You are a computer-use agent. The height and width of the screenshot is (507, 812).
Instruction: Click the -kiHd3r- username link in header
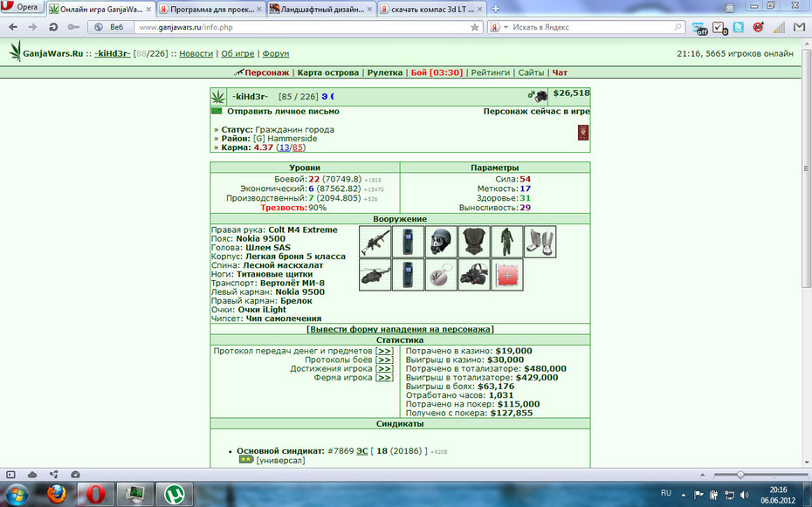tap(113, 53)
